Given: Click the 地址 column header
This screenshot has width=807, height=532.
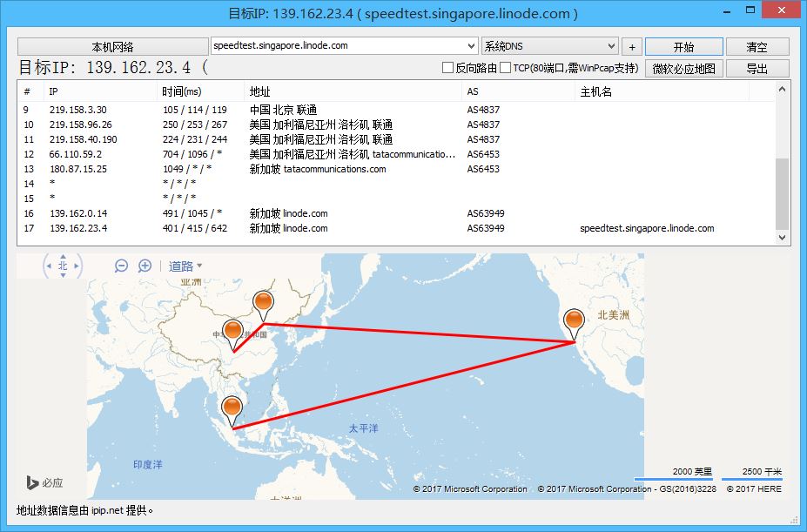Looking at the screenshot, I should pyautogui.click(x=259, y=91).
